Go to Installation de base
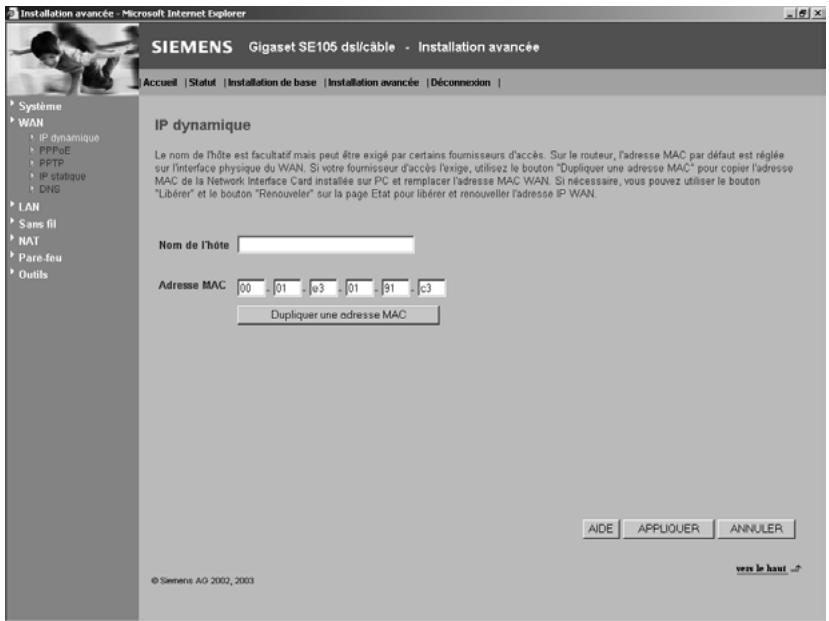This screenshot has height=621, width=829. pyautogui.click(x=272, y=82)
